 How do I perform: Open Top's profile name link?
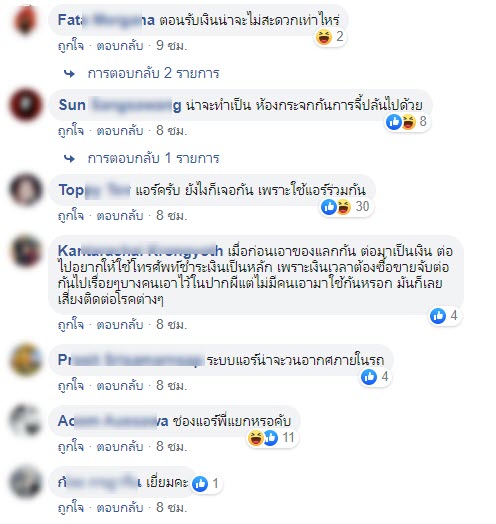[x=95, y=190]
